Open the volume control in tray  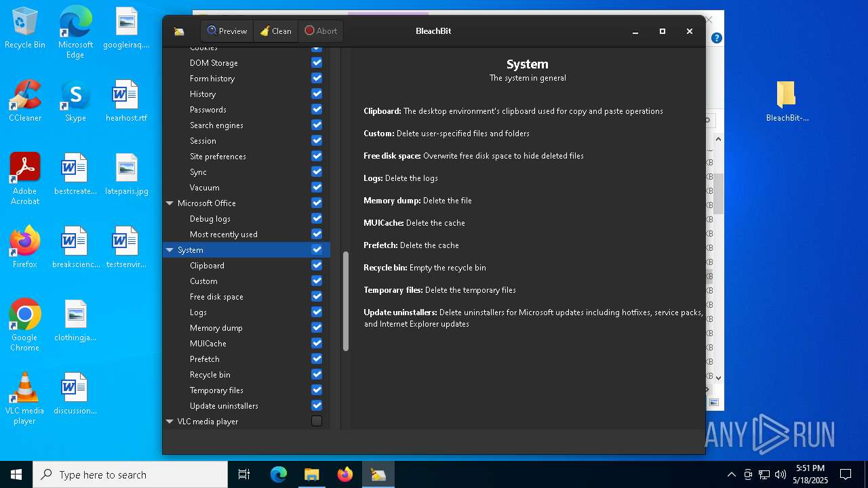tap(780, 474)
